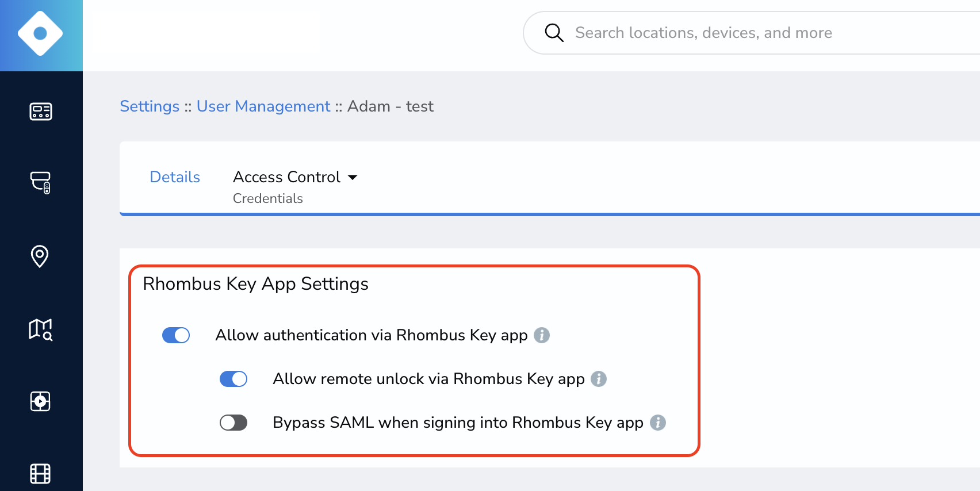Image resolution: width=980 pixels, height=491 pixels.
Task: Focus the Search locations, devices field
Action: pos(751,33)
